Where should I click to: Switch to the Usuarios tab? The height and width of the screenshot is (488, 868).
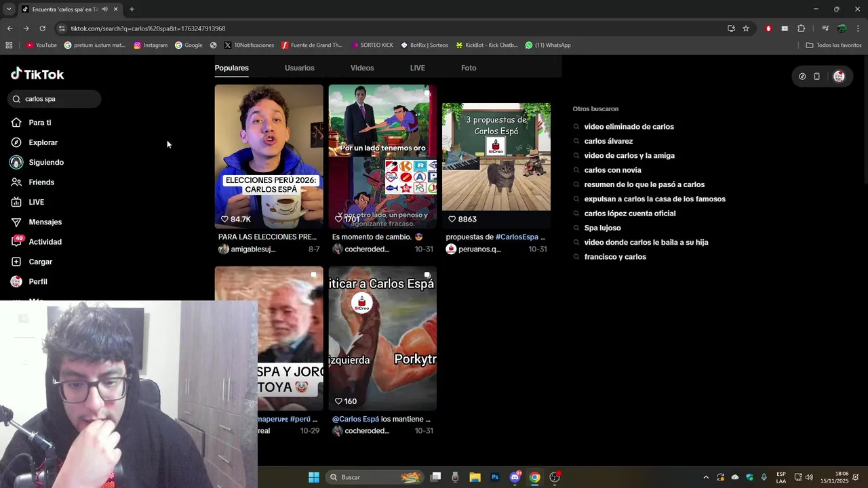pos(300,68)
